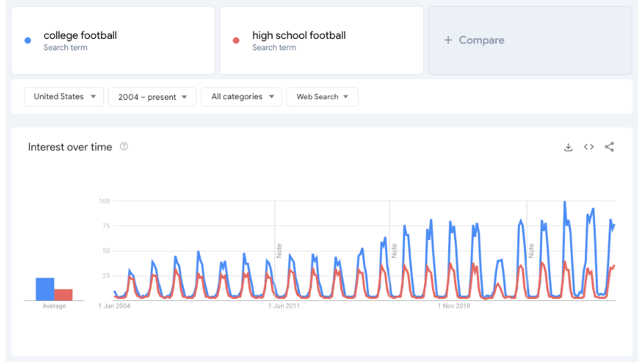Image resolution: width=644 pixels, height=362 pixels.
Task: Click the plus icon beside Compare
Action: point(448,40)
